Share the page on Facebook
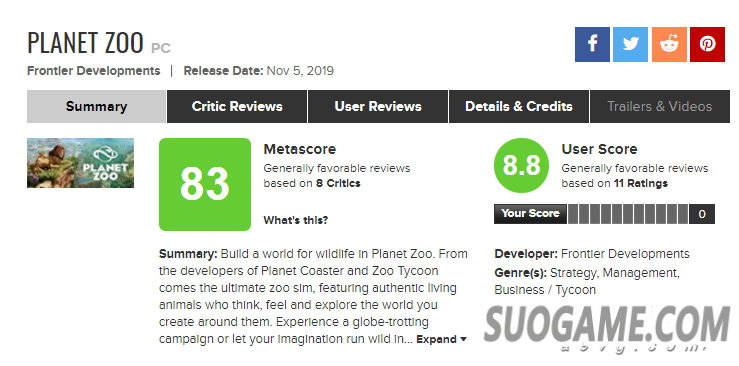The height and width of the screenshot is (366, 739). pos(592,44)
